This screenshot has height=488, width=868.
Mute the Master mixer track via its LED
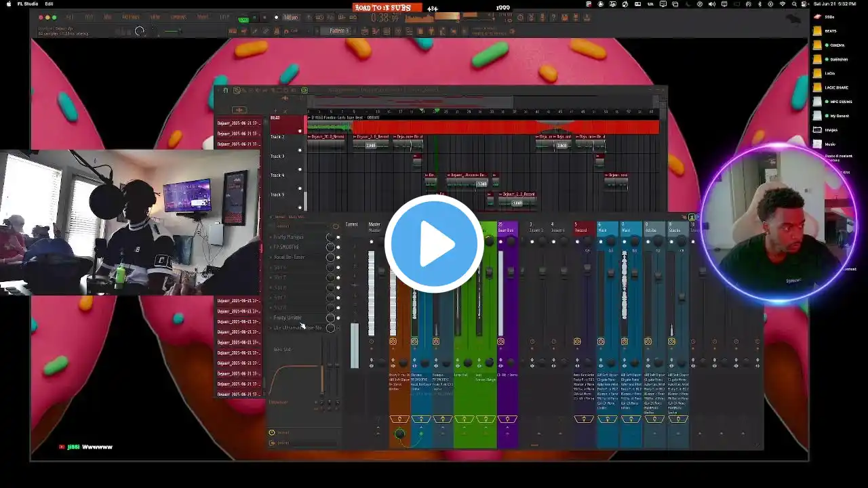(371, 242)
